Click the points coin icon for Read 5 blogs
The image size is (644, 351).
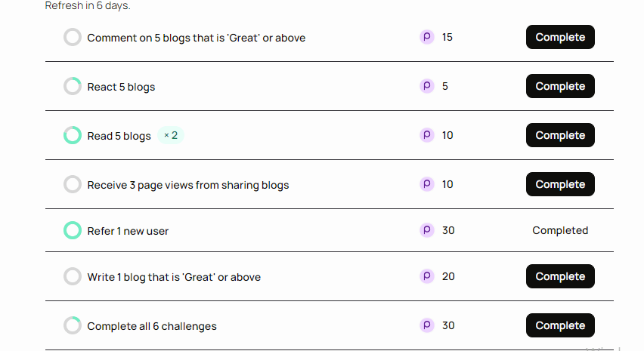click(x=427, y=135)
